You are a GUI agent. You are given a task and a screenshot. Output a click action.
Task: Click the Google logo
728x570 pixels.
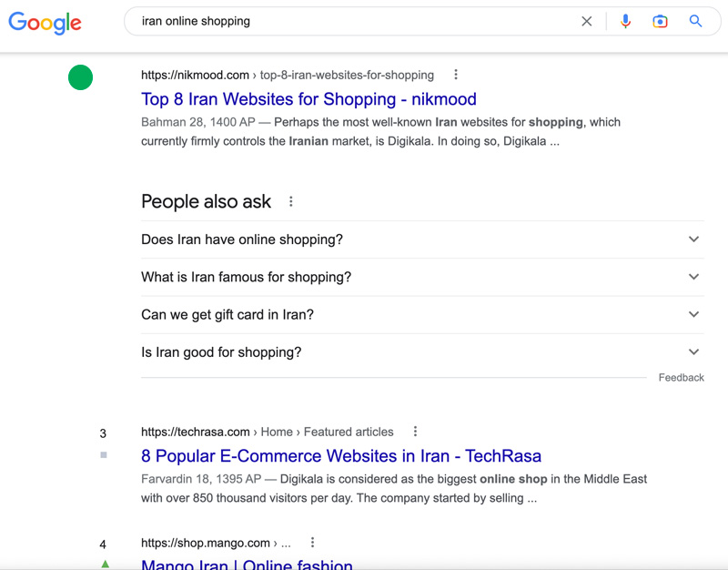click(x=45, y=22)
